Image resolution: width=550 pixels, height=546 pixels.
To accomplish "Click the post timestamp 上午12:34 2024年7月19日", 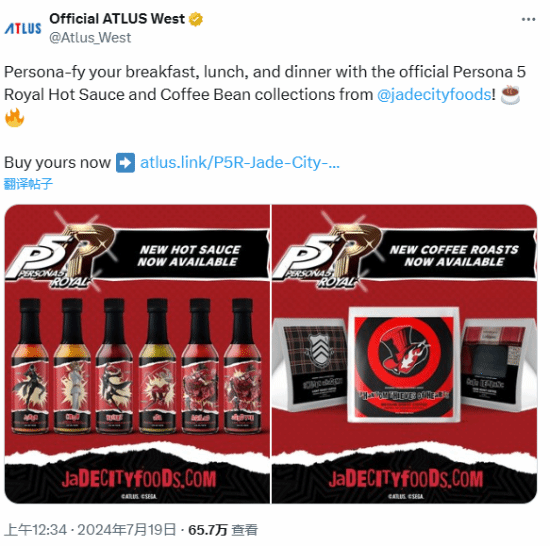I will [x=90, y=530].
